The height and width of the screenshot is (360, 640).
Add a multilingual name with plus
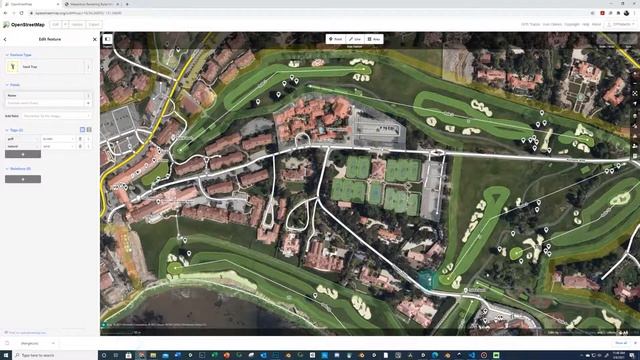[88, 103]
